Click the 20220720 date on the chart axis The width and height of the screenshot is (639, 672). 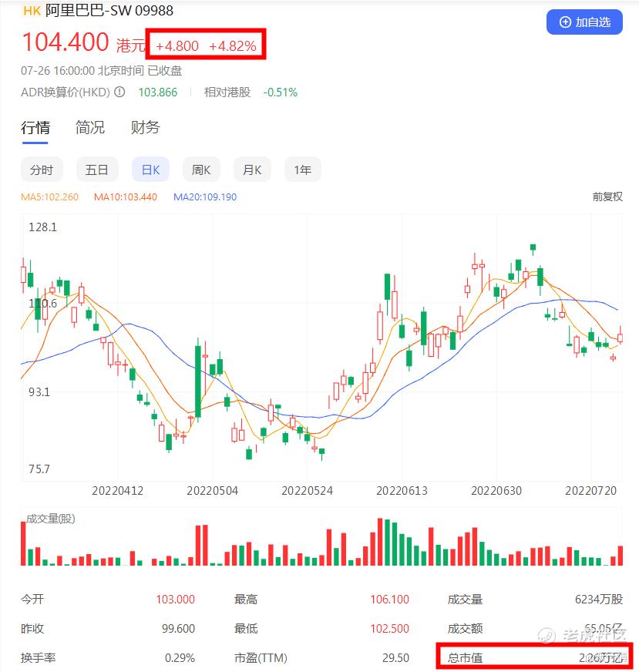click(590, 491)
